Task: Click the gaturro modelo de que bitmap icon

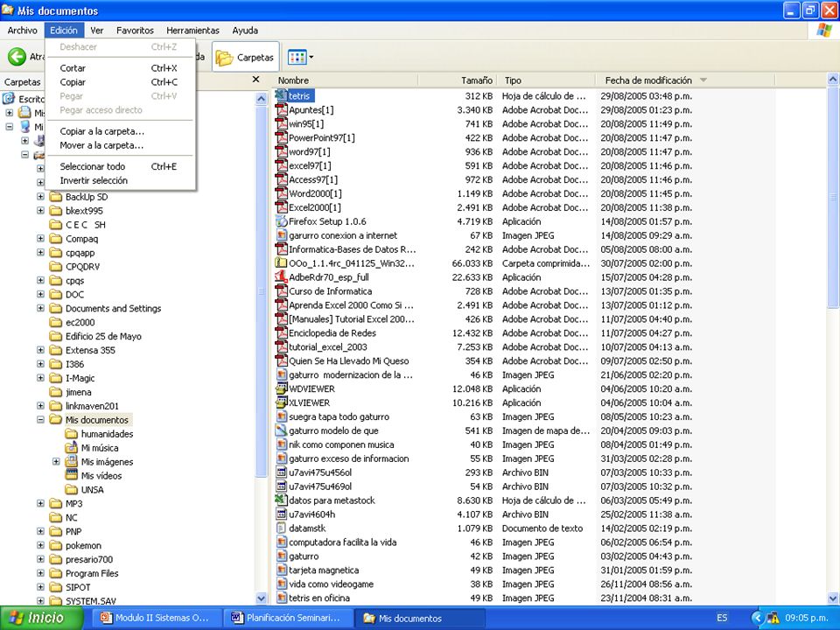Action: (281, 430)
